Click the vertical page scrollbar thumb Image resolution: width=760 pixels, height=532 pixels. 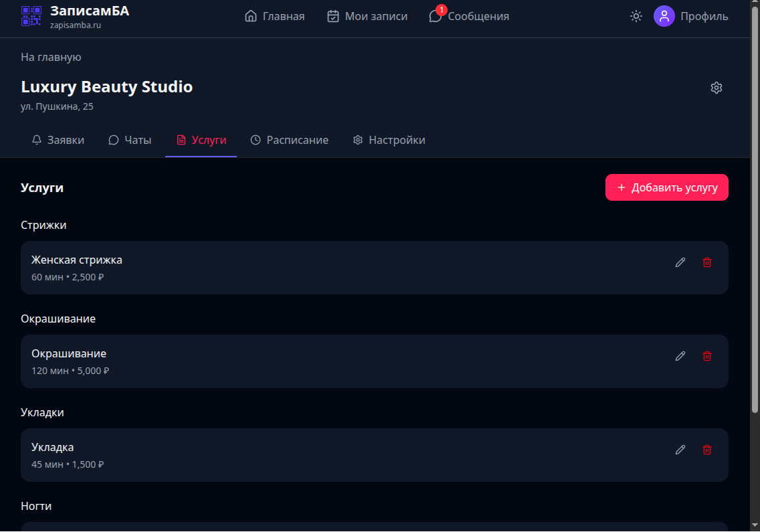coord(755,211)
